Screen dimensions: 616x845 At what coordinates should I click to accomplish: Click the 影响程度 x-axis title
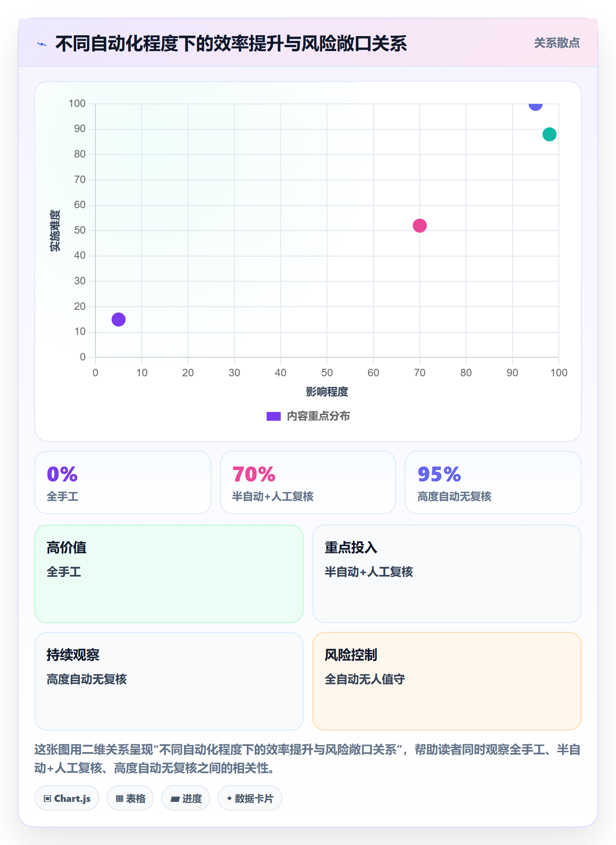click(327, 392)
